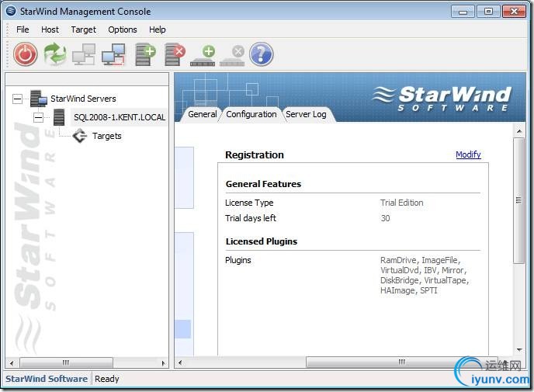Click the StarWind Servers group icon
Viewport: 534px width, 392px height.
[x=39, y=99]
